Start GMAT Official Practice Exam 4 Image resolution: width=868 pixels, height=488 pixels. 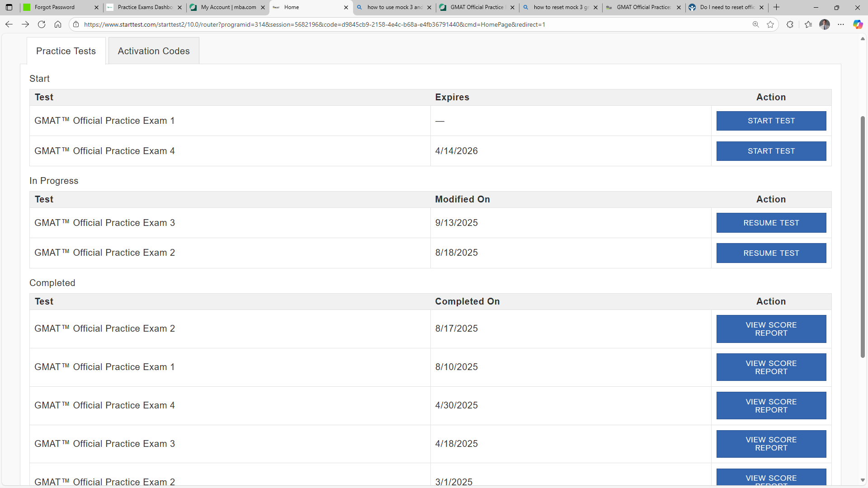click(771, 151)
